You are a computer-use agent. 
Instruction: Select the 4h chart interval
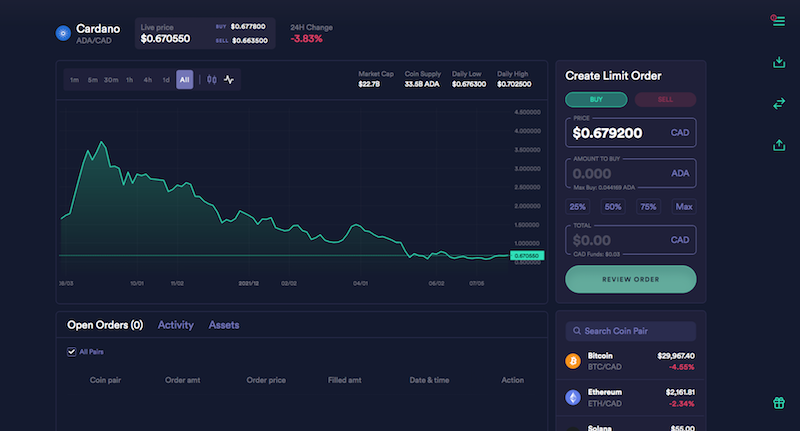pos(147,80)
